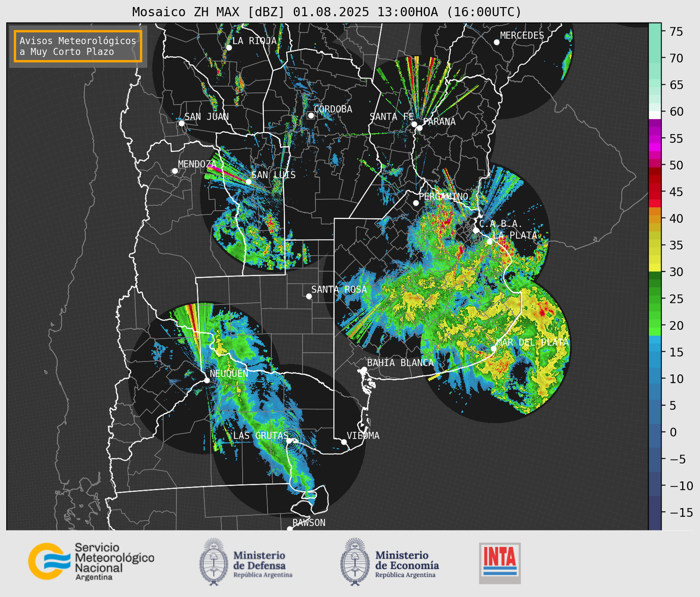
Task: Click the SANTA FE city marker dot
Action: click(414, 124)
